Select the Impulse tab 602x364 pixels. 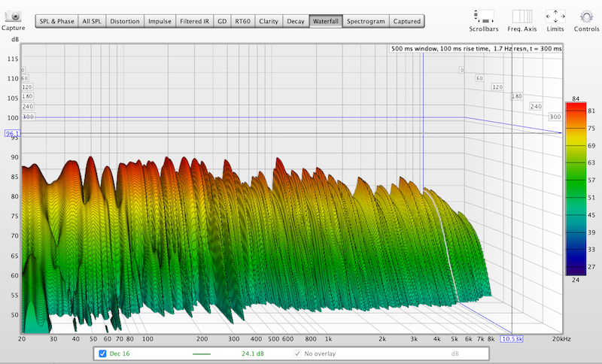[x=160, y=21]
